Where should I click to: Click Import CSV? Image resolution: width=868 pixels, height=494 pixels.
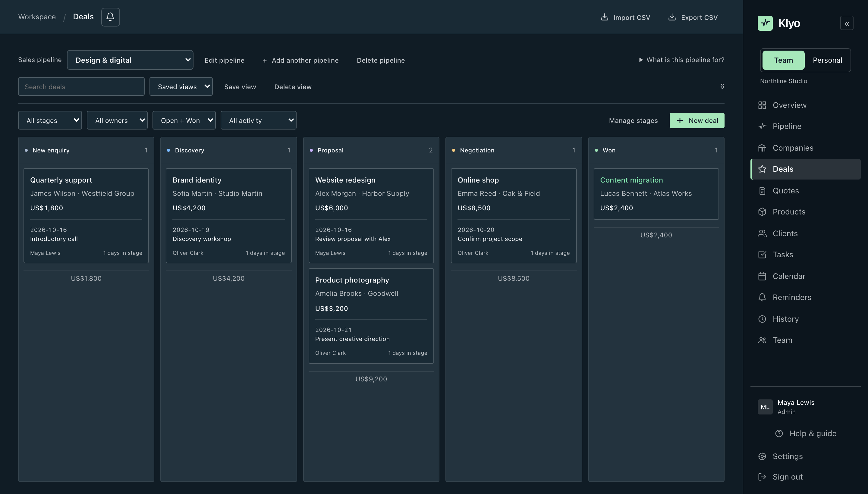[x=626, y=17]
